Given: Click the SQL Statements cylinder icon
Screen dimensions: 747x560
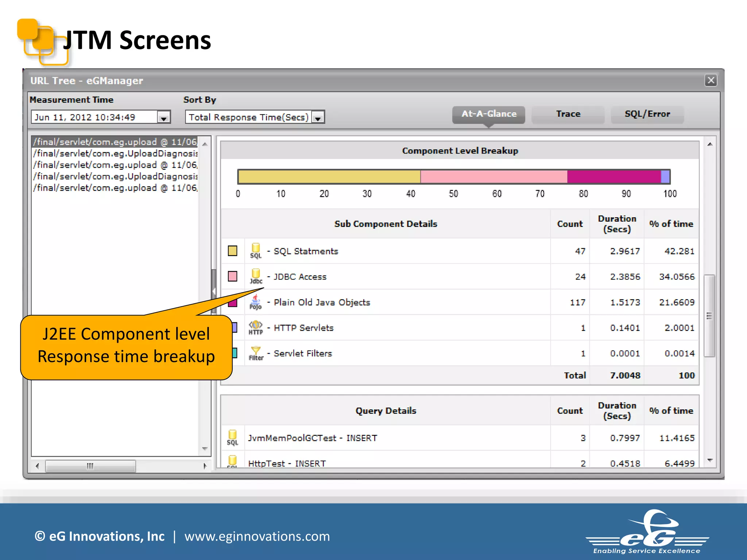Looking at the screenshot, I should pyautogui.click(x=256, y=251).
